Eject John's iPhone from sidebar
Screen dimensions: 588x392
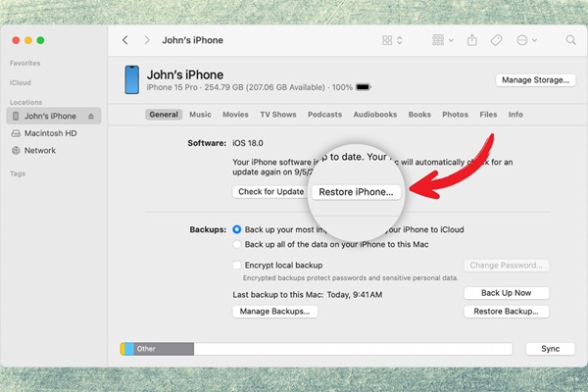[x=91, y=117]
